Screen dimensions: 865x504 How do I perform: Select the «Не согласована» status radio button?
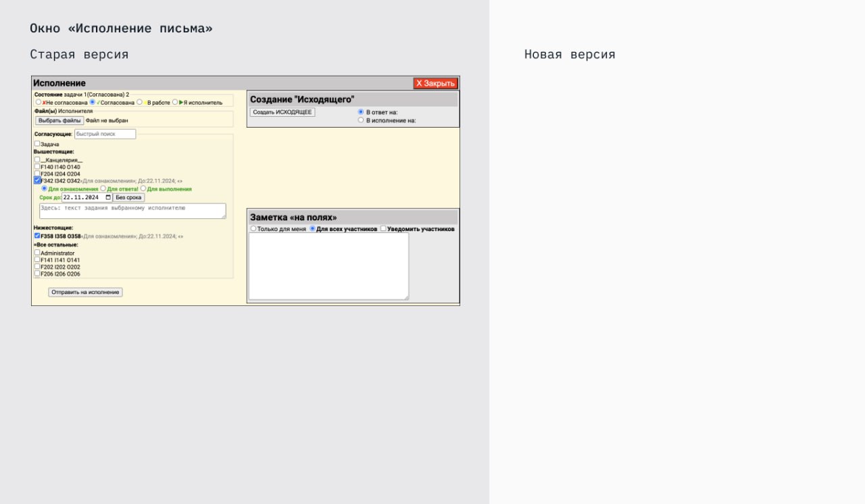click(39, 102)
